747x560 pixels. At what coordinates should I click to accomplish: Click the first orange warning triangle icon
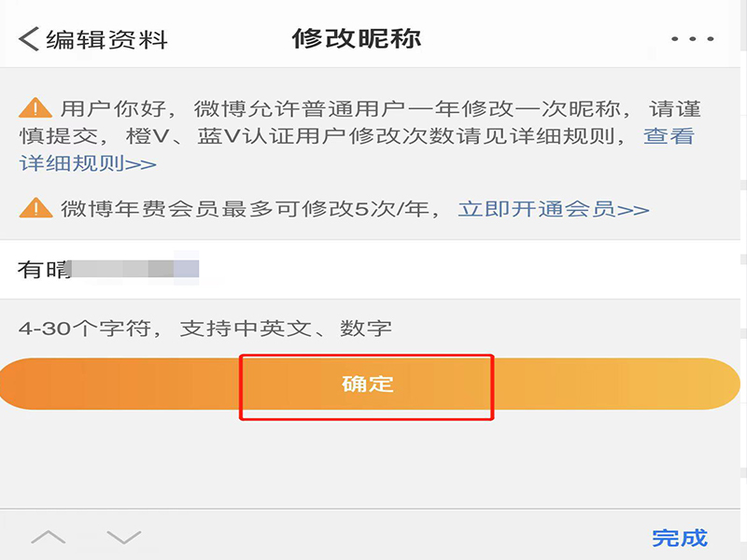[36, 108]
